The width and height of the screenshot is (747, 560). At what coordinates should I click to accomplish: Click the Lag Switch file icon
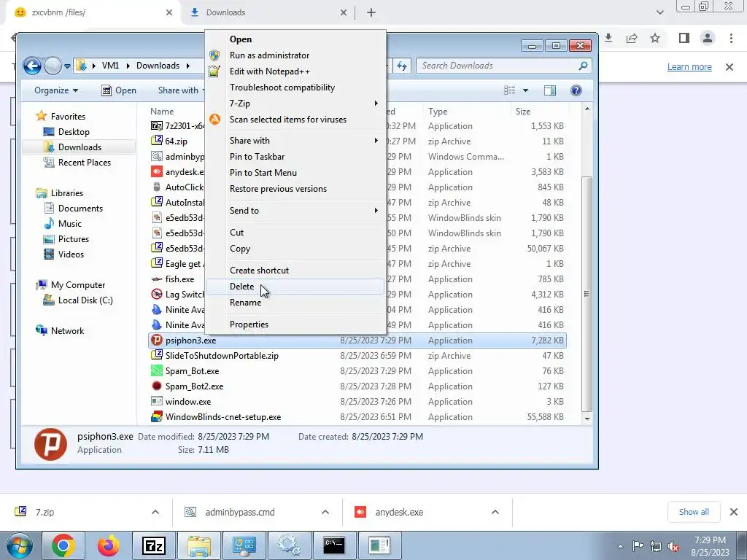tap(156, 295)
